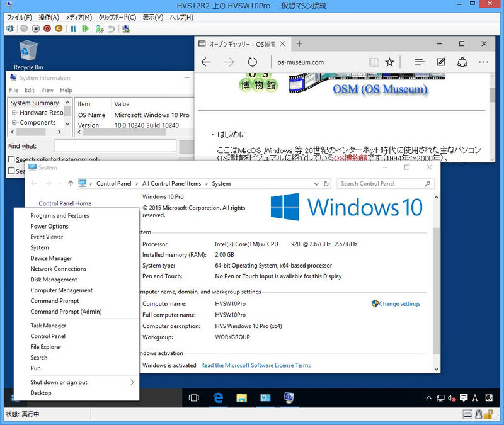
Task: Click the Checkpoint toolbar icon
Action: click(x=100, y=28)
